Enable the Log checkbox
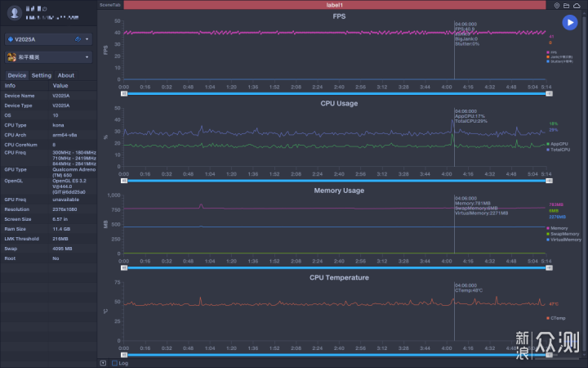Screen dimensions: 588x368 tap(115, 363)
